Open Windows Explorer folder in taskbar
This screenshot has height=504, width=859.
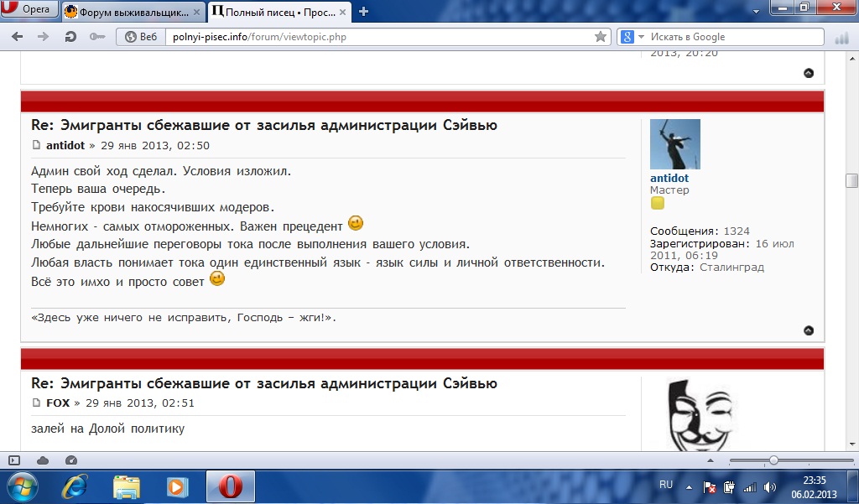click(127, 486)
